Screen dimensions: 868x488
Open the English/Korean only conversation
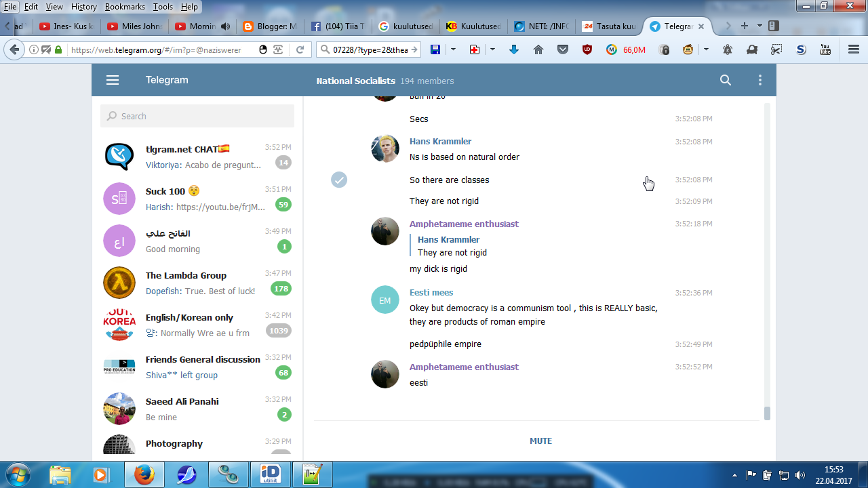[x=197, y=325]
